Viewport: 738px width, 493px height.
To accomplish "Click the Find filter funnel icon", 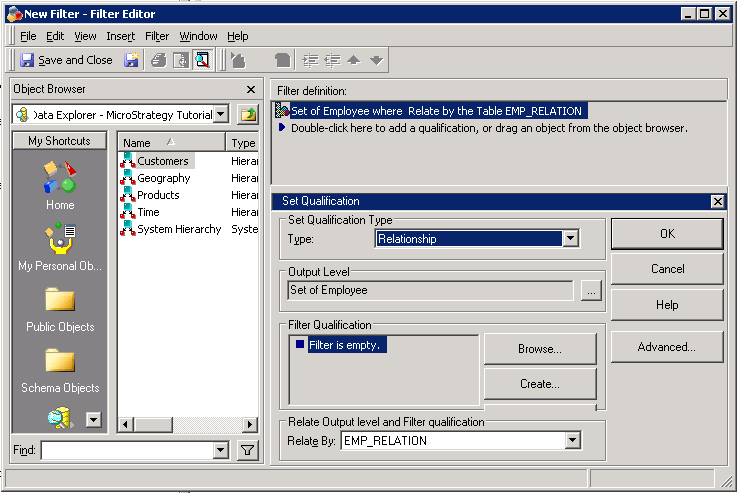I will click(x=248, y=450).
